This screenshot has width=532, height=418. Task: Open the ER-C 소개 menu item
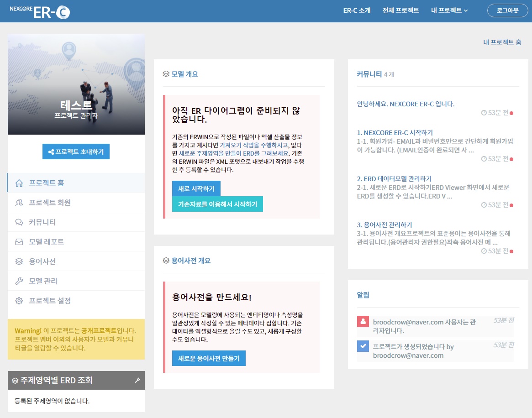pyautogui.click(x=357, y=10)
